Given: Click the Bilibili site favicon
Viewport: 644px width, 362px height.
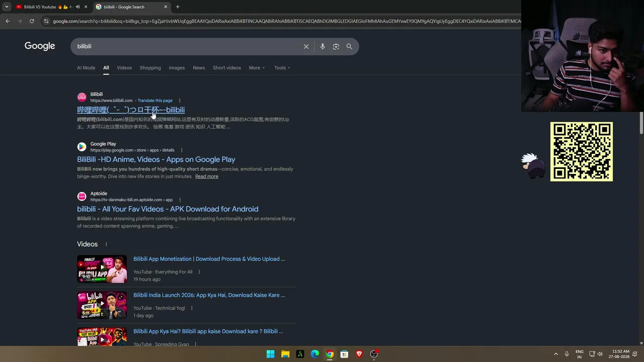Looking at the screenshot, I should point(82,97).
